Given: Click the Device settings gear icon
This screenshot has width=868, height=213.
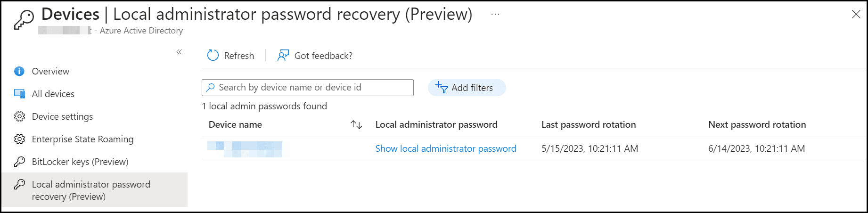Looking at the screenshot, I should [x=19, y=116].
